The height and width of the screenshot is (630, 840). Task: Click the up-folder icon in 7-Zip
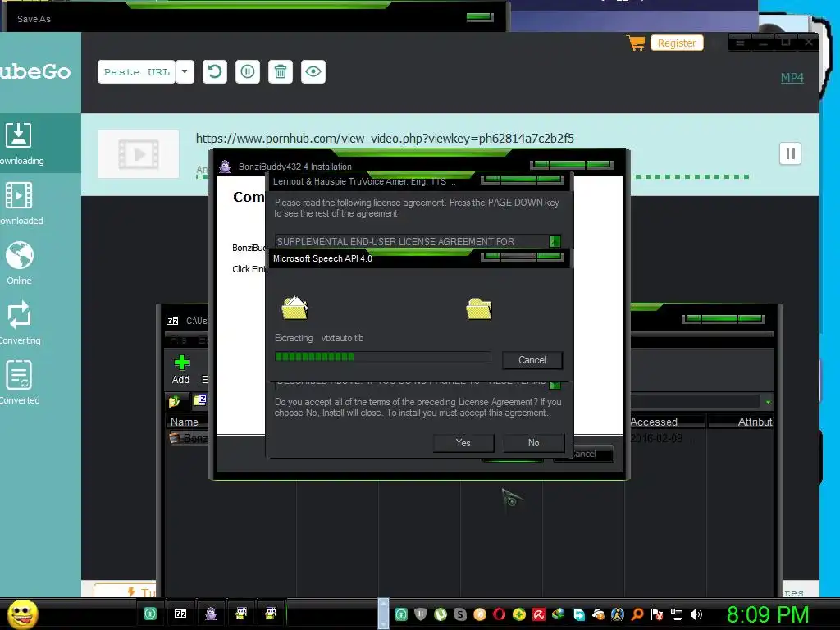click(175, 400)
